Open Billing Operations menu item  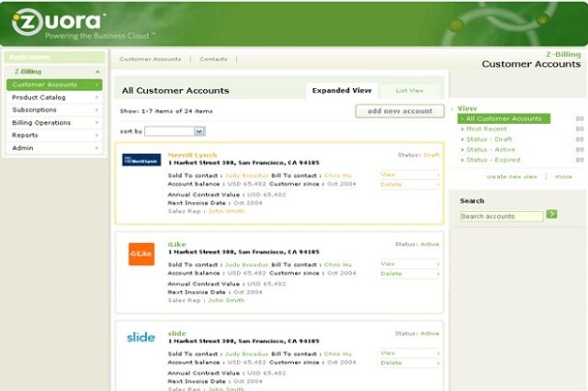coord(54,122)
